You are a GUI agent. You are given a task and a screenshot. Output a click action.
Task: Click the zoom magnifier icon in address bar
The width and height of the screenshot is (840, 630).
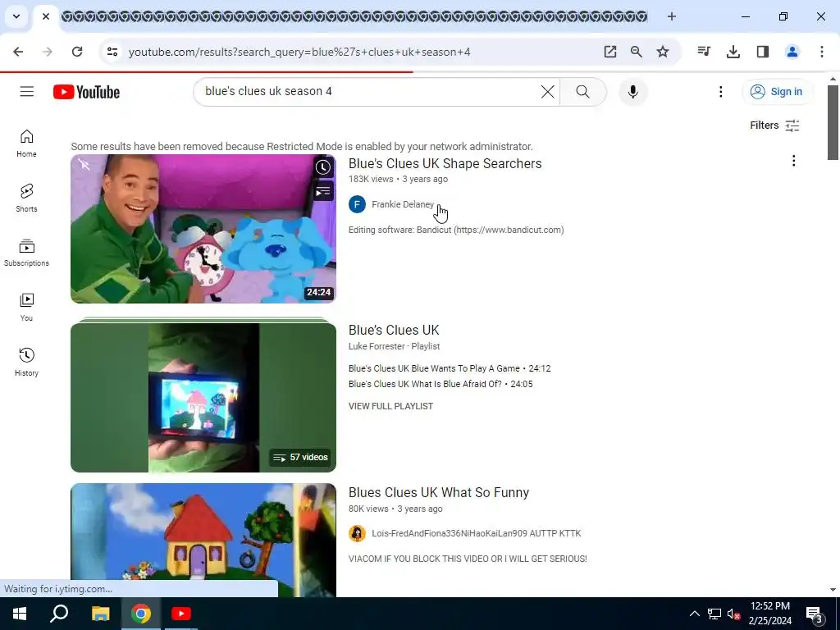click(637, 52)
